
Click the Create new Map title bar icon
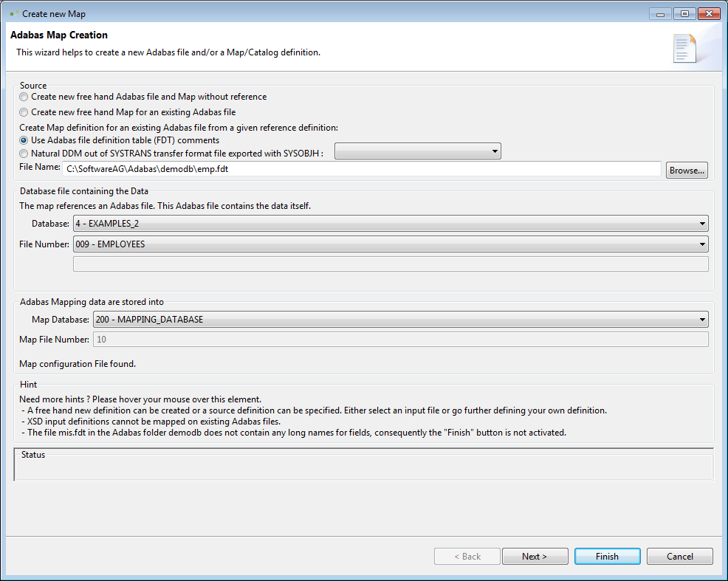[13, 13]
